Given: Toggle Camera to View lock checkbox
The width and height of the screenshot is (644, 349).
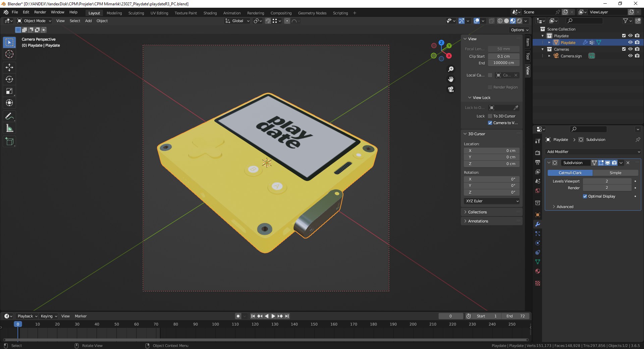Looking at the screenshot, I should (x=490, y=123).
